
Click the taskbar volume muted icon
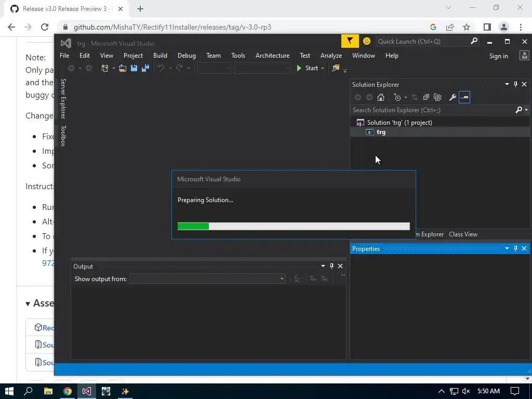(x=466, y=391)
